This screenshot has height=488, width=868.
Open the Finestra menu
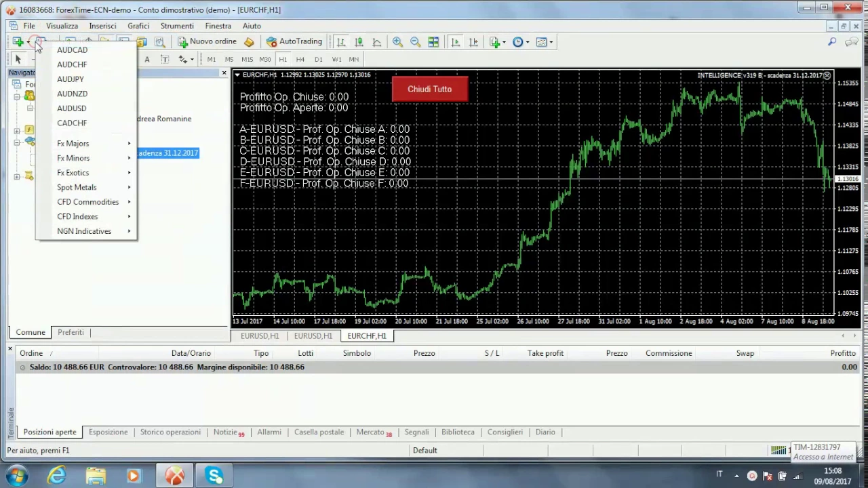pos(218,26)
